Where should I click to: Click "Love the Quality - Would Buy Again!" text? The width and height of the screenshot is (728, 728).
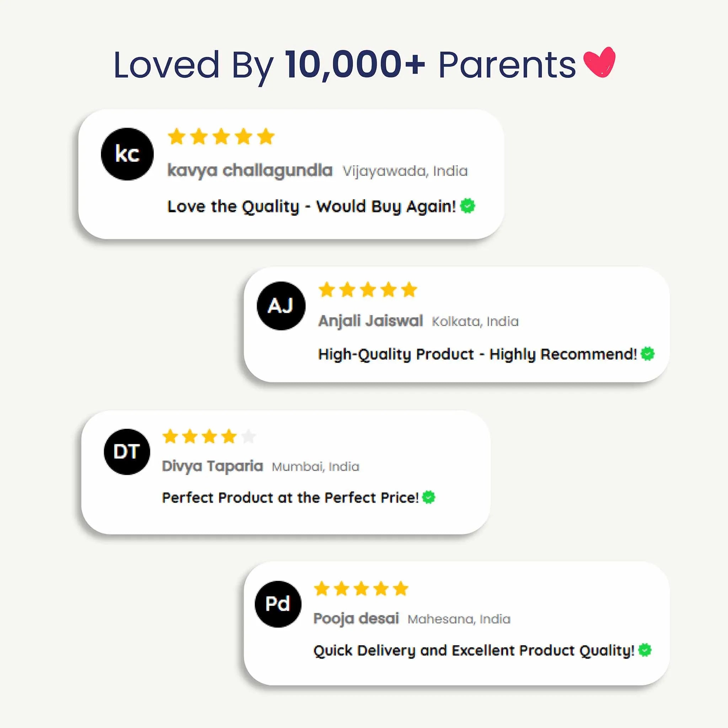point(312,207)
